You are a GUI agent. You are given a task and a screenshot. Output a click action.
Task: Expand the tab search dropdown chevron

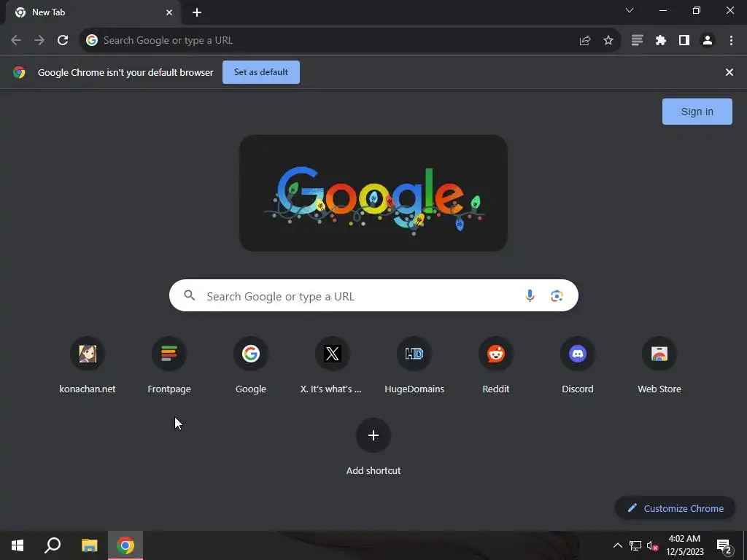[x=630, y=10]
